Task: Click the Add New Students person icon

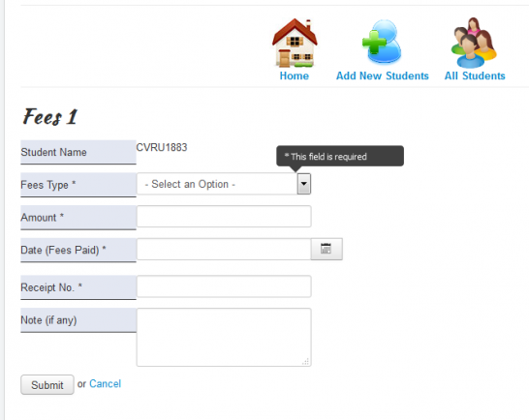Action: pos(382,42)
